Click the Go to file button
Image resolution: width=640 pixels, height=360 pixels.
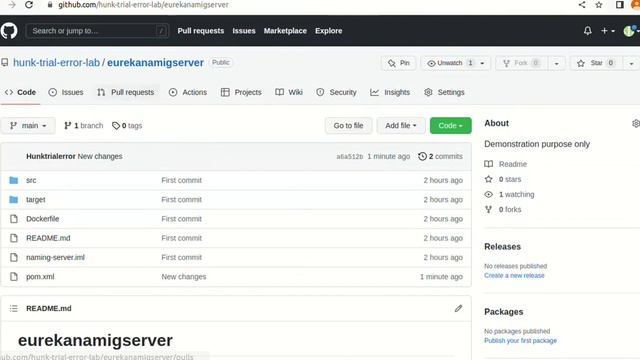pos(349,126)
